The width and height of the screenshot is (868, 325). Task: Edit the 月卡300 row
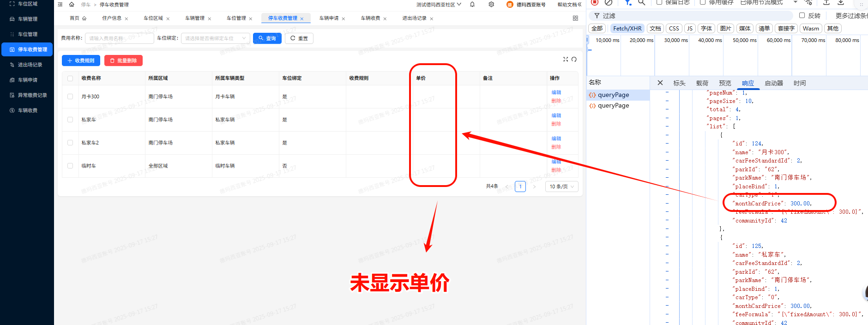coord(556,92)
